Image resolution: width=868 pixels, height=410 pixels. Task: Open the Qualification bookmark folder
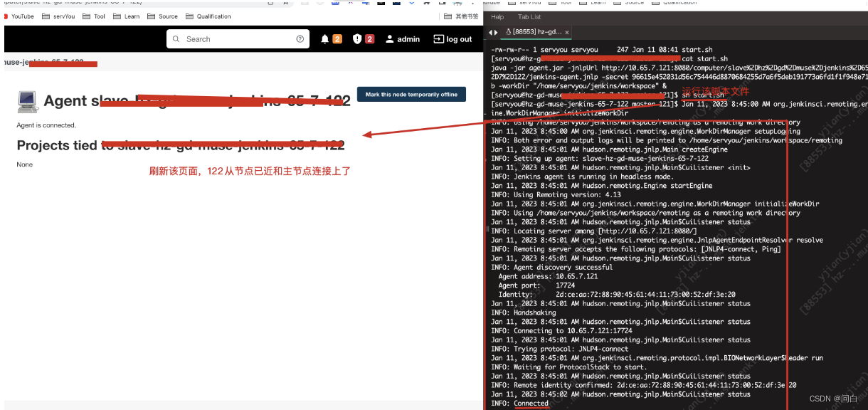point(208,16)
